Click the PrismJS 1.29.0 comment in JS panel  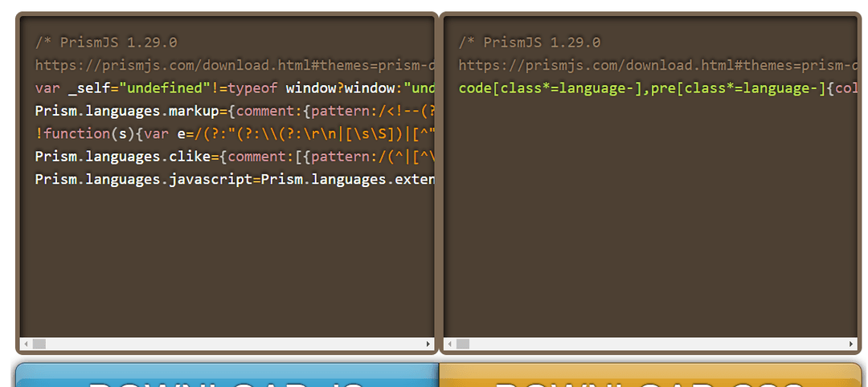[106, 43]
